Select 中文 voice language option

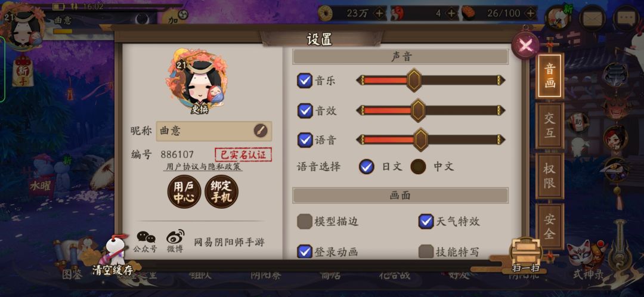coord(418,166)
